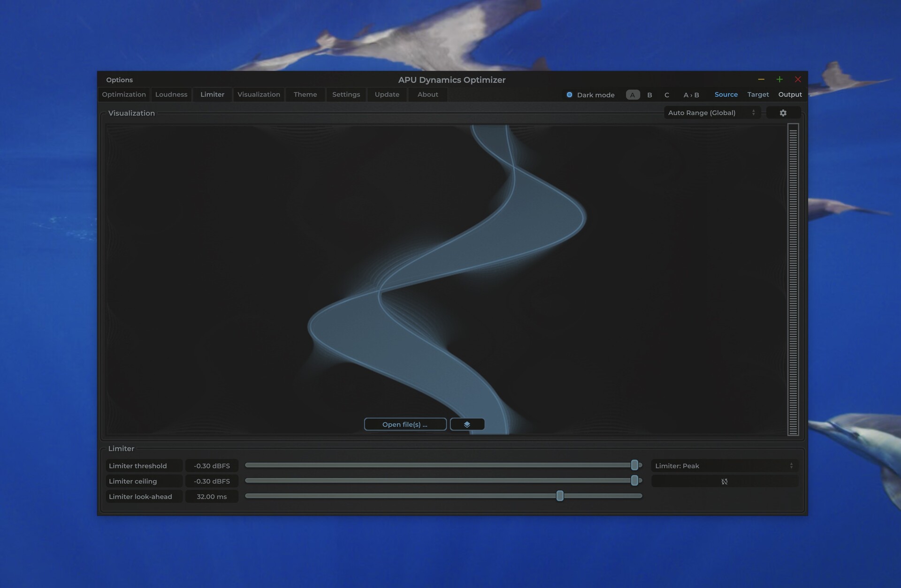The height and width of the screenshot is (588, 901).
Task: Open the Options menu
Action: (119, 80)
